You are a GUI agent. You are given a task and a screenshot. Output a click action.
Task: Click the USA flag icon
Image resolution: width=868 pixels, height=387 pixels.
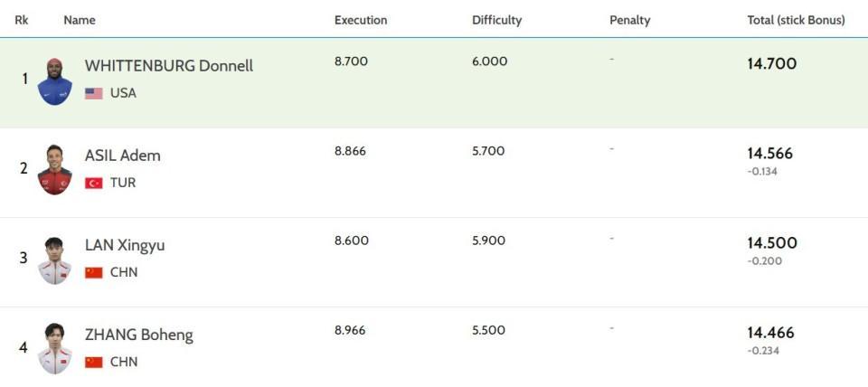[x=94, y=93]
